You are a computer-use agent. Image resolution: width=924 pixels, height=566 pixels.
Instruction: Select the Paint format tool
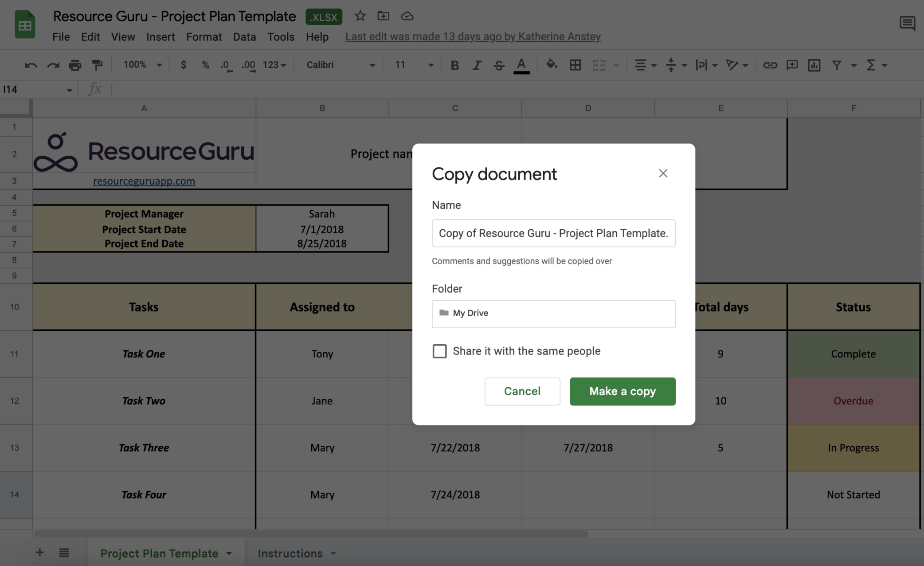[x=98, y=65]
